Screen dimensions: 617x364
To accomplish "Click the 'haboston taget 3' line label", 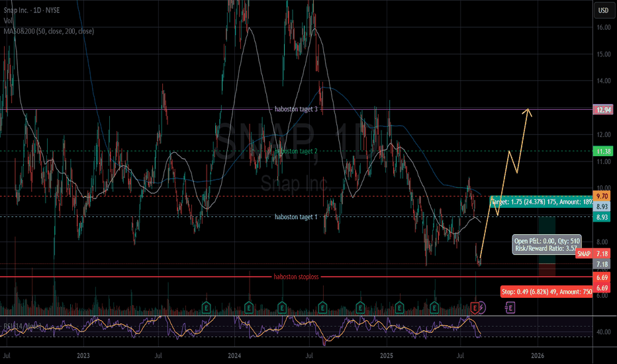I will coord(296,109).
